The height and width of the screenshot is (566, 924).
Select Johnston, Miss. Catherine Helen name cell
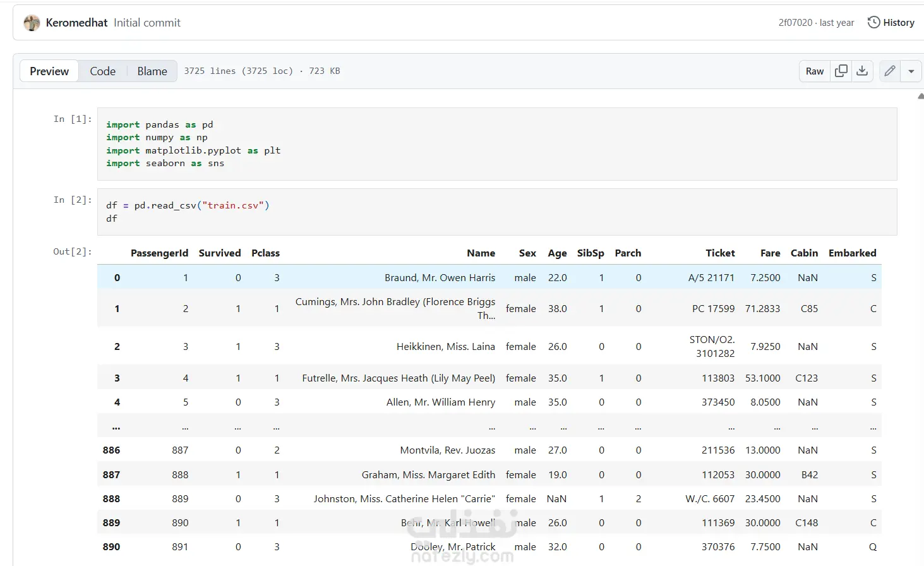(x=404, y=498)
